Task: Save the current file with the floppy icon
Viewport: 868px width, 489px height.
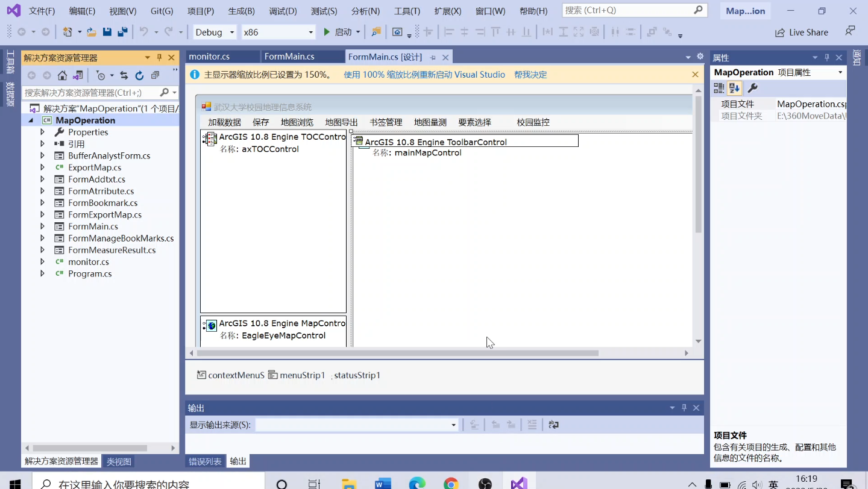Action: tap(107, 32)
